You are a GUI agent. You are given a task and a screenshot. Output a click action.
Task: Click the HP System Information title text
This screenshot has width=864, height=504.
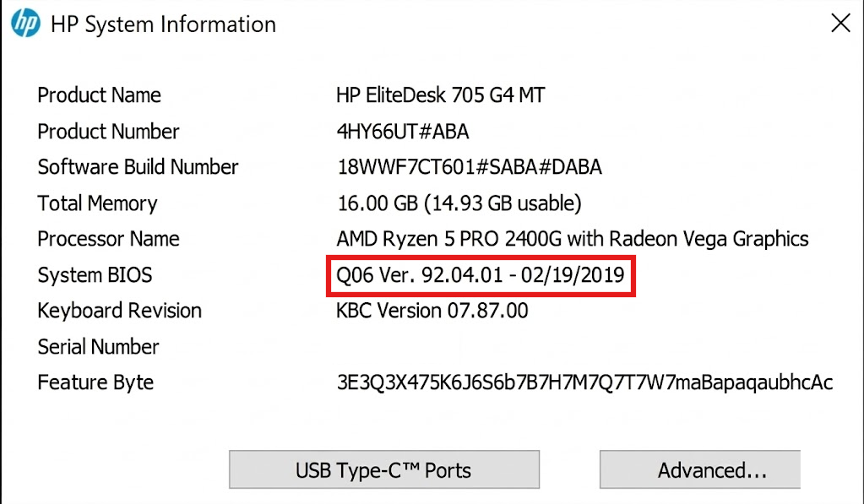[166, 24]
